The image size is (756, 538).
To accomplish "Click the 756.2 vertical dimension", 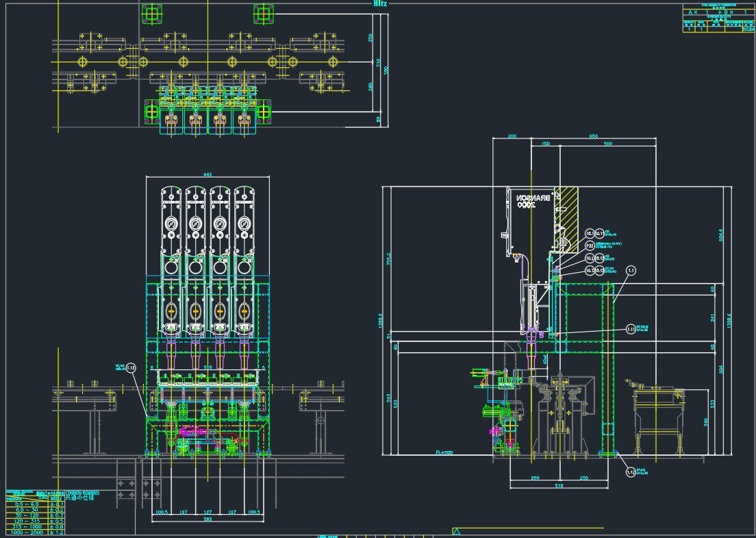I will [388, 259].
